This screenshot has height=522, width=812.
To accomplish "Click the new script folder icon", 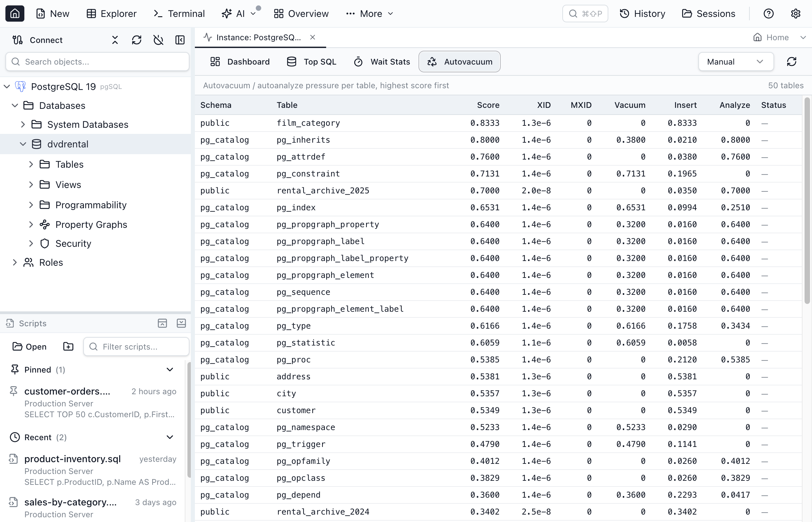I will pyautogui.click(x=68, y=347).
